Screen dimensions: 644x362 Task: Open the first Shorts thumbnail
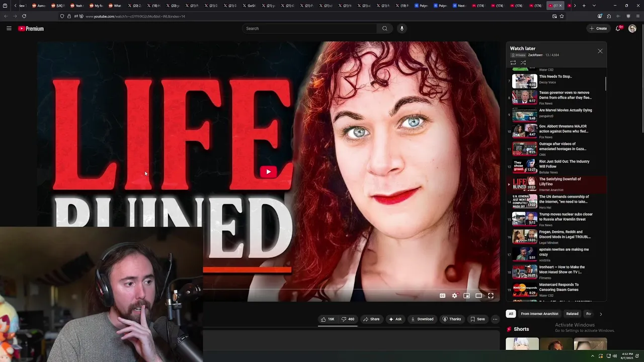pos(522,344)
